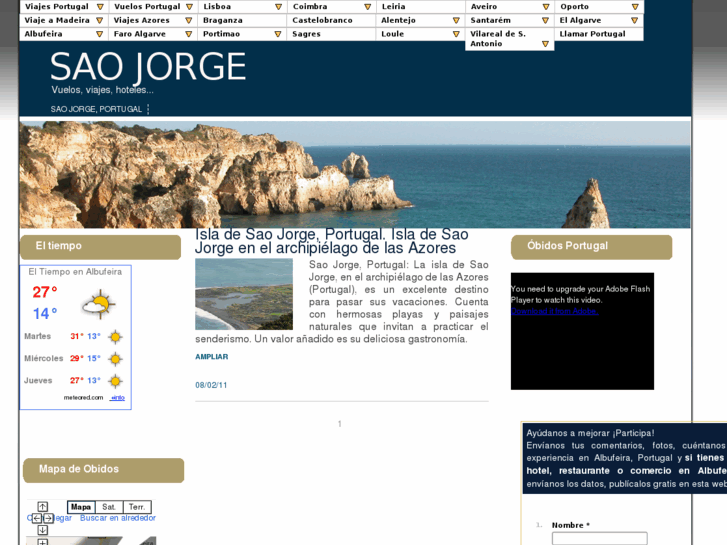
Task: Zoom in on the map with plus button
Action: click(x=43, y=542)
